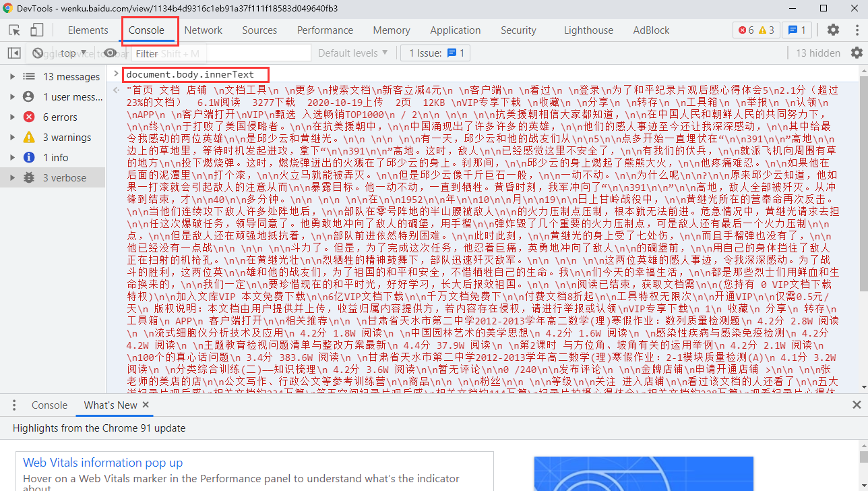Toggle the console sidebar panel icon
This screenshot has height=491, width=868.
coord(13,53)
